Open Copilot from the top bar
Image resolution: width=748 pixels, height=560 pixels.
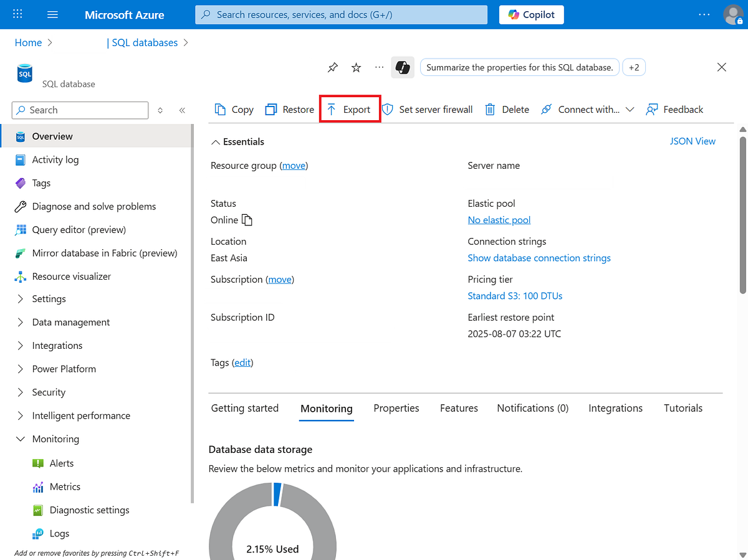(531, 14)
